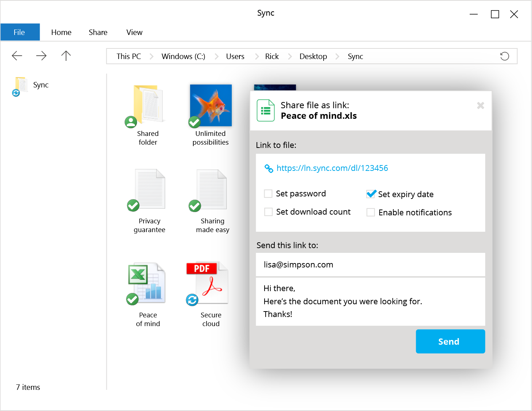Switch to the View ribbon tab
Screen dimensions: 532x411
pyautogui.click(x=134, y=32)
